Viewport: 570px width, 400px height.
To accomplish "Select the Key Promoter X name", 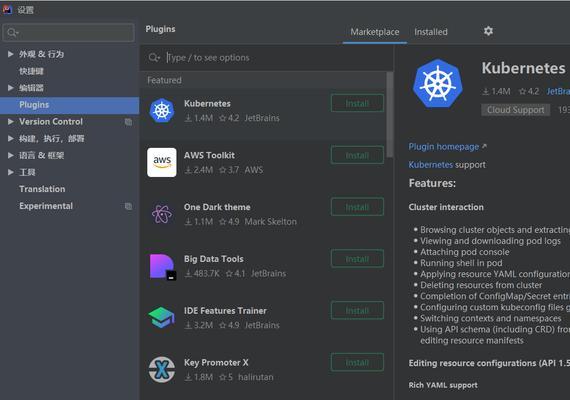I will [x=216, y=363].
